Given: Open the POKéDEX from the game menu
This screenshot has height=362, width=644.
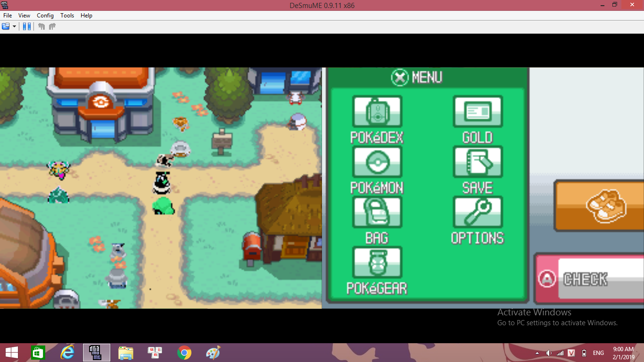Looking at the screenshot, I should pos(377,112).
